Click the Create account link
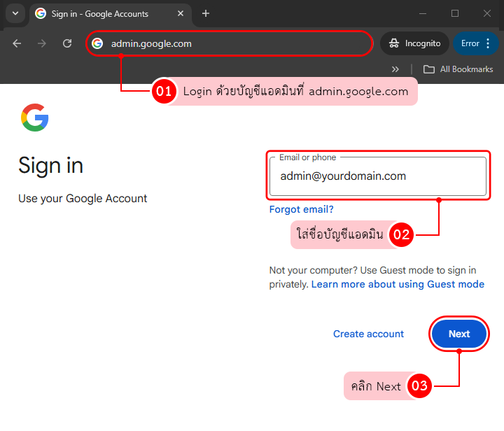Screen dimensions: 504x431 point(368,334)
